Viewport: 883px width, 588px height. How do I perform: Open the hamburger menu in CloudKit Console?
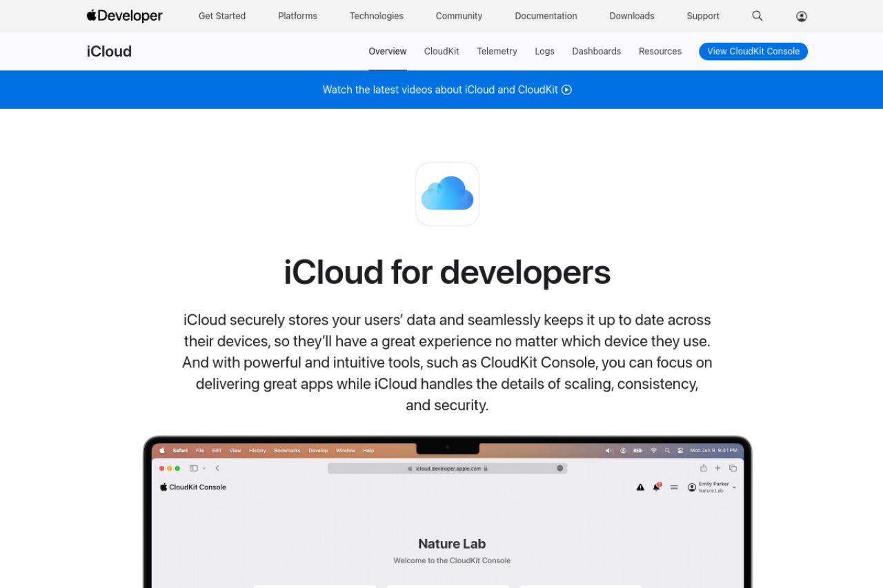coord(674,487)
